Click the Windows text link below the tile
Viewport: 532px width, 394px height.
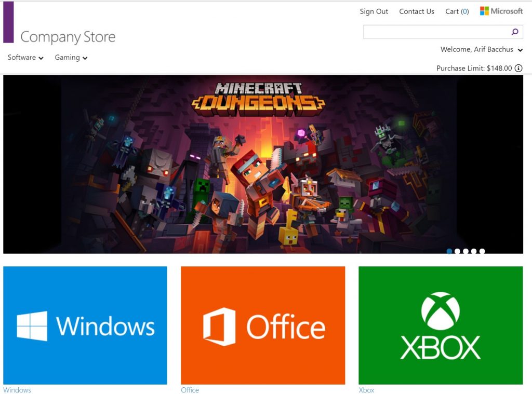tap(17, 390)
